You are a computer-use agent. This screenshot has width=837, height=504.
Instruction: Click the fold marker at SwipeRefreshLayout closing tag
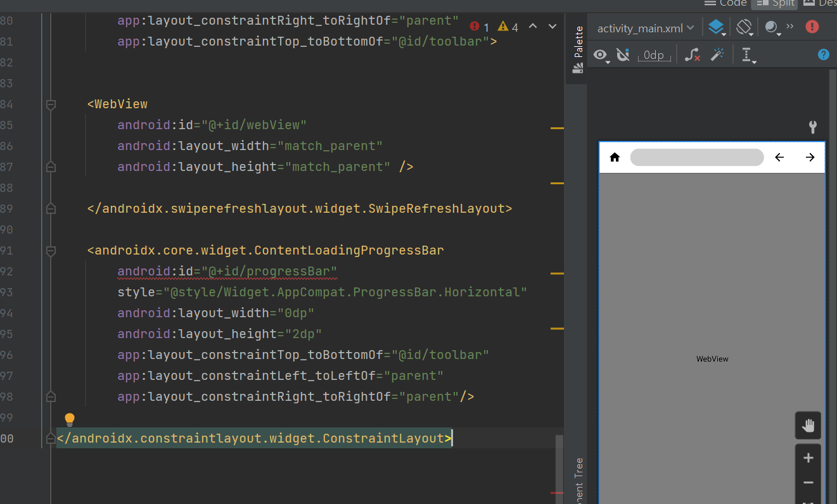click(x=51, y=209)
